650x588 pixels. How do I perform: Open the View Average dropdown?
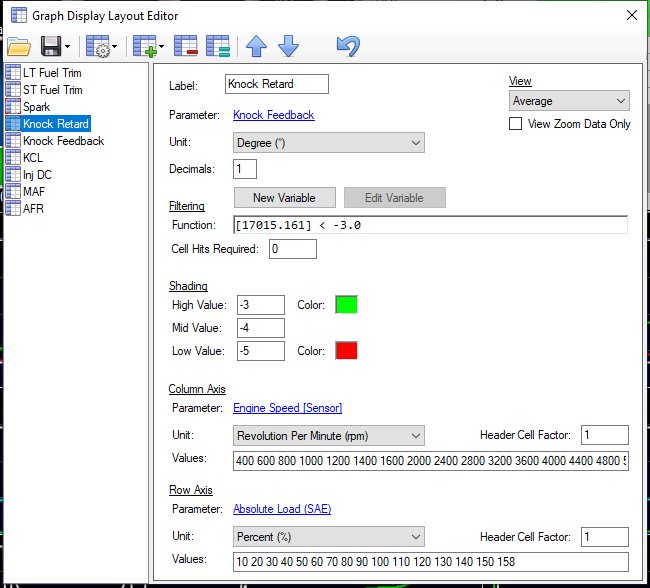pos(569,101)
